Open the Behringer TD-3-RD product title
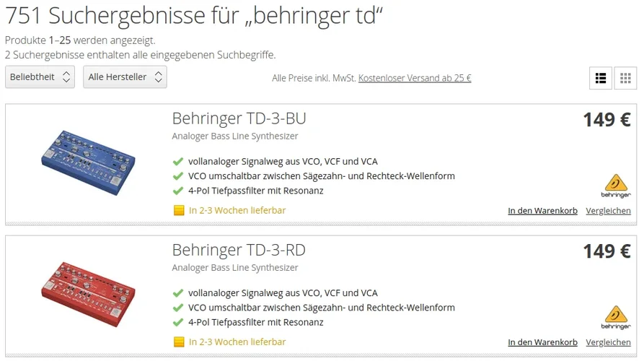The image size is (644, 361). pos(239,250)
